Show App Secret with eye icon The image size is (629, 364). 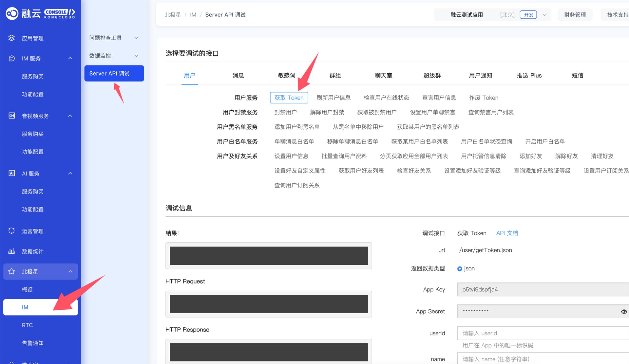(624, 312)
